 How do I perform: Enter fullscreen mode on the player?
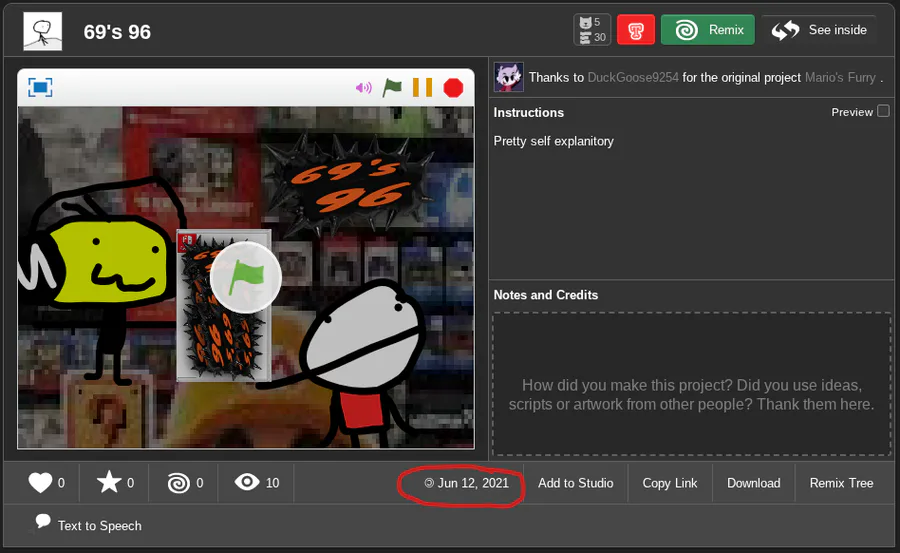pyautogui.click(x=40, y=87)
